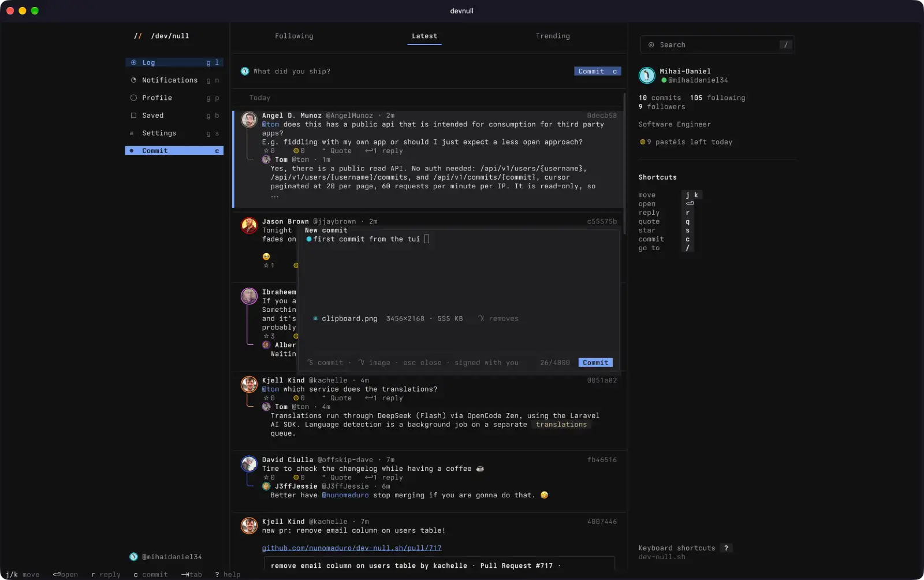Give pastel coin on David Ciulla's post
Viewport: 924px width, 580px height.
click(299, 478)
